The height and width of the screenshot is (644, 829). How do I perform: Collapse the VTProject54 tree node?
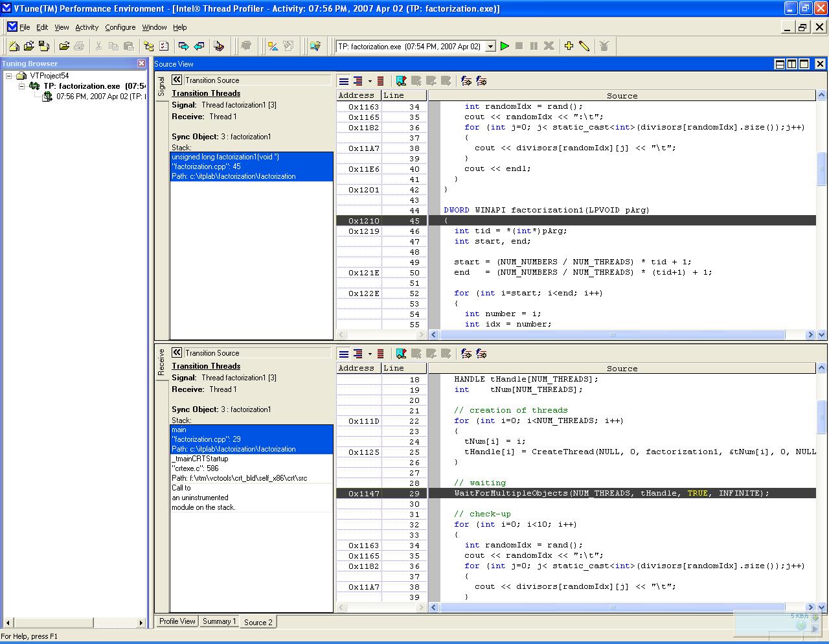[9, 76]
